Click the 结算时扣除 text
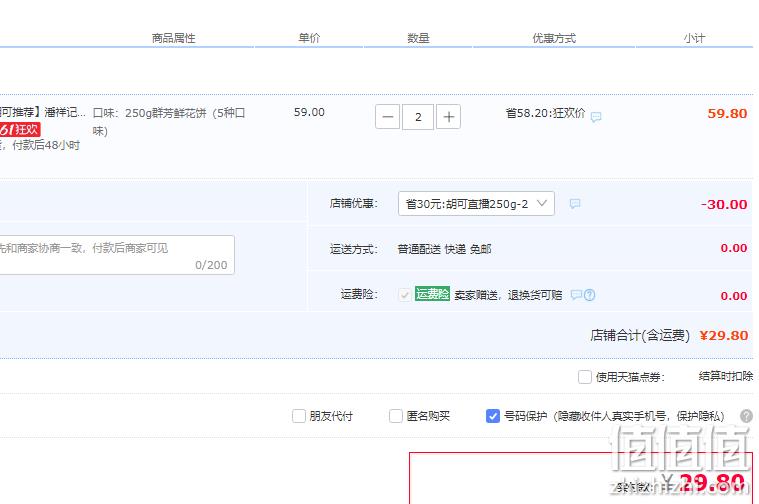Image resolution: width=759 pixels, height=504 pixels. 726,376
